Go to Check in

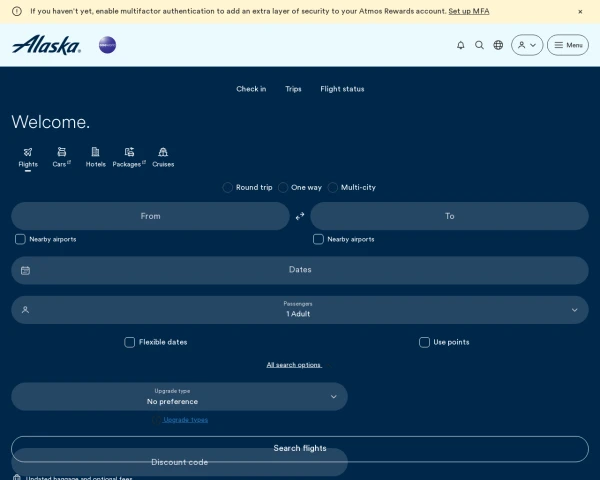pos(251,89)
